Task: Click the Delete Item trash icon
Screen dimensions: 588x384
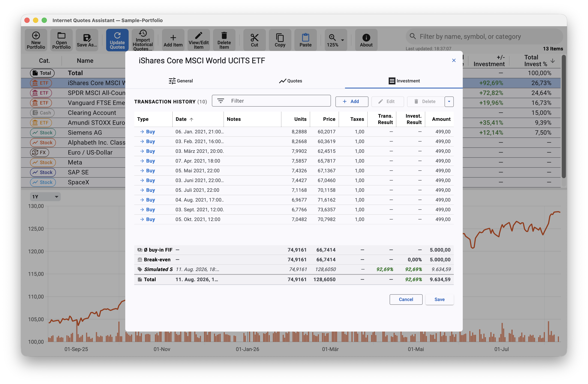Action: tap(224, 40)
